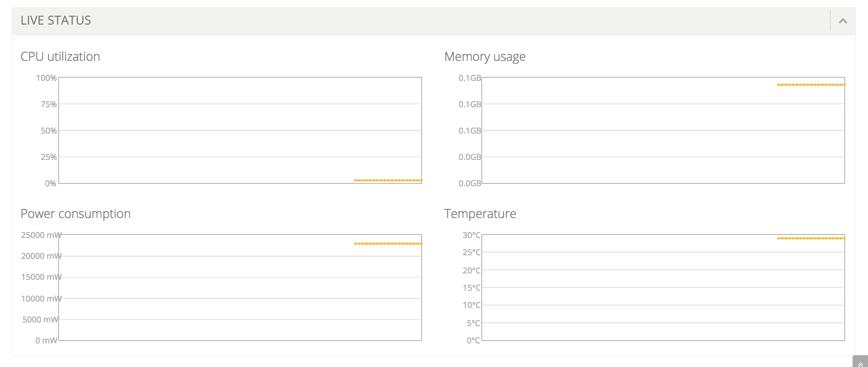
Task: Click the 0°C temperature axis label
Action: [x=473, y=341]
